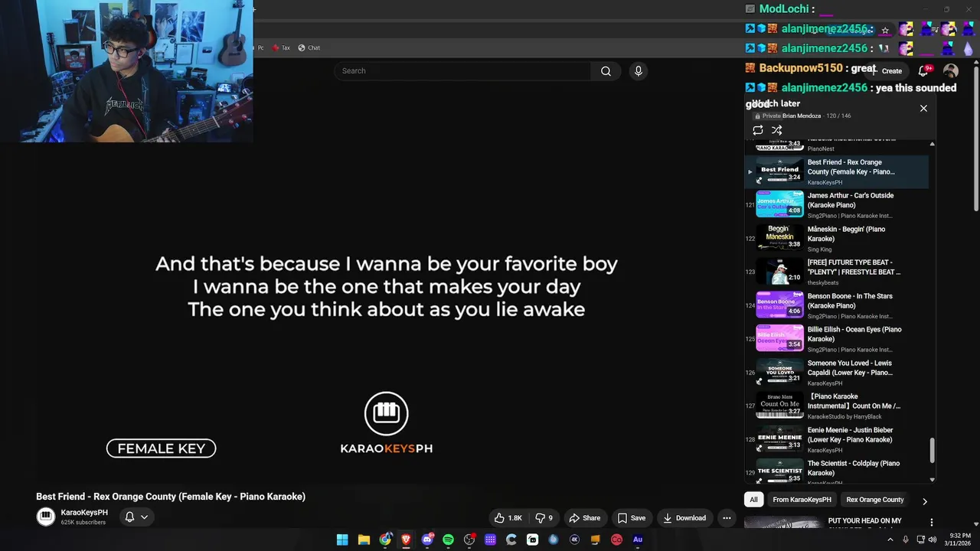Show hidden system tray icons
This screenshot has width=980, height=551.
click(890, 540)
